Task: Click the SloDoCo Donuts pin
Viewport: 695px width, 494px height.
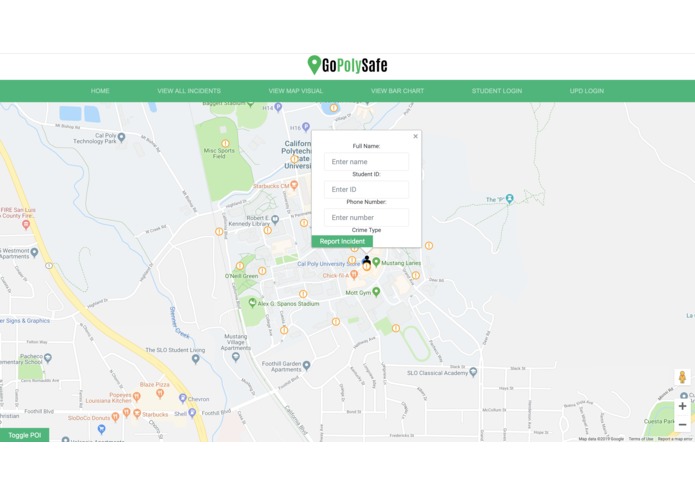Action: [115, 416]
